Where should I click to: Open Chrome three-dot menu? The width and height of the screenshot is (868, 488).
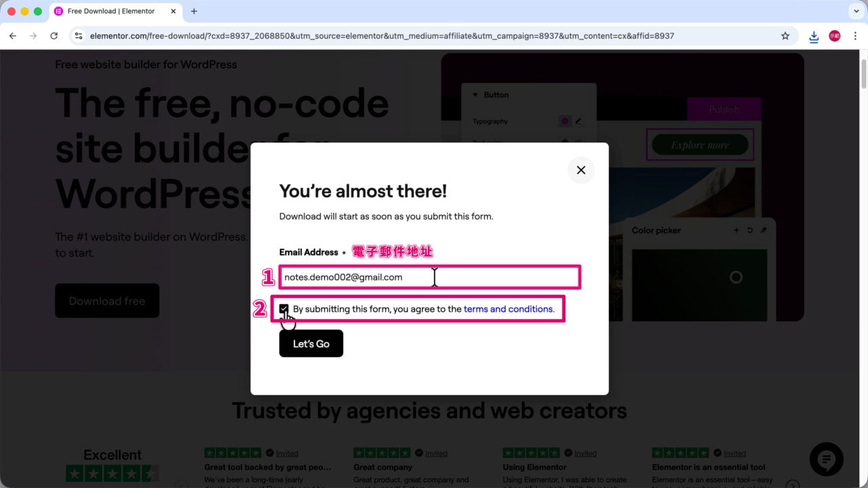[854, 36]
